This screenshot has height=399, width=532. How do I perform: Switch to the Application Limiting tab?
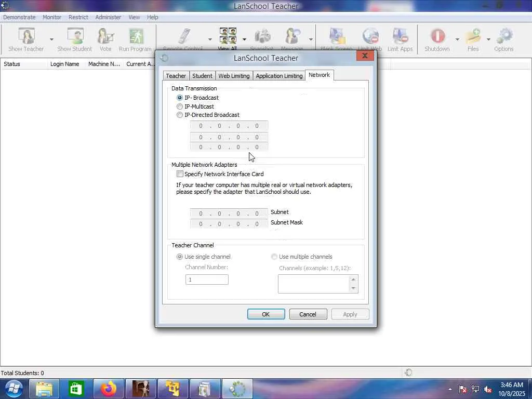[x=279, y=76]
